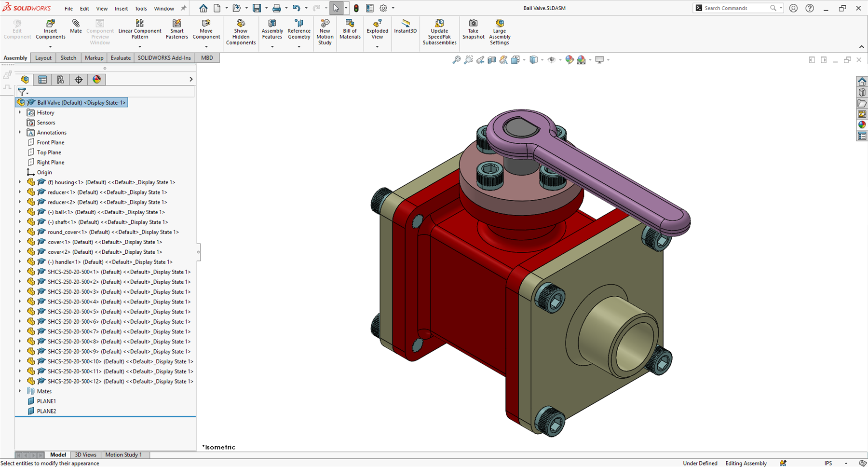Click the IPS unit system button

(x=828, y=463)
